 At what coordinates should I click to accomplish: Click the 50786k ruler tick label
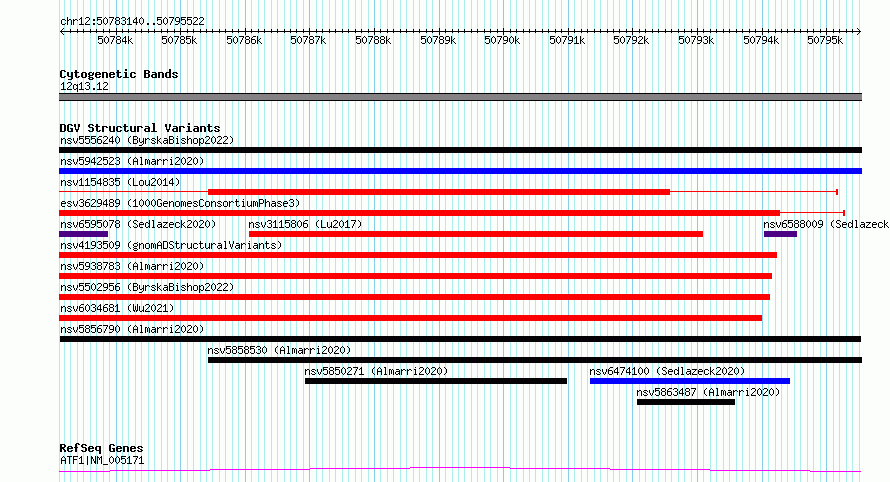coord(244,40)
